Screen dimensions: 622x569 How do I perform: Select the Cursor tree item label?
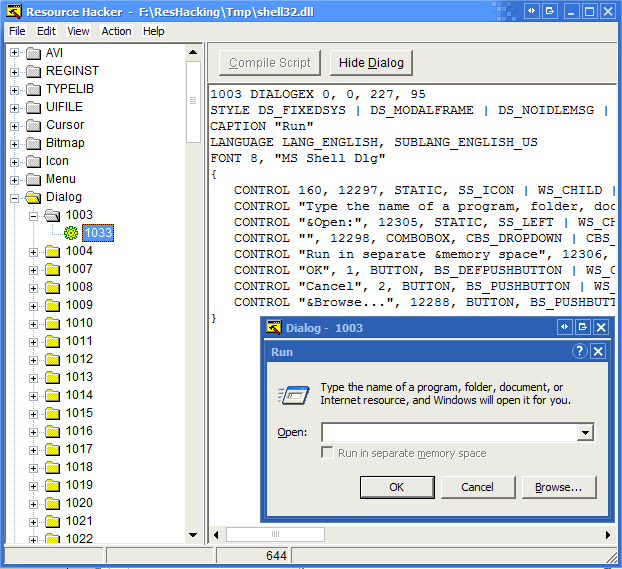pyautogui.click(x=65, y=125)
